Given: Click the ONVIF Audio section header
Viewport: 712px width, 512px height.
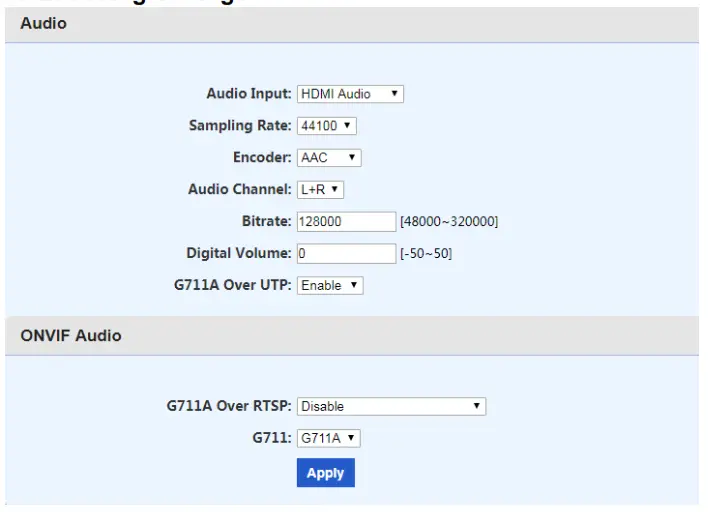Looking at the screenshot, I should [71, 336].
